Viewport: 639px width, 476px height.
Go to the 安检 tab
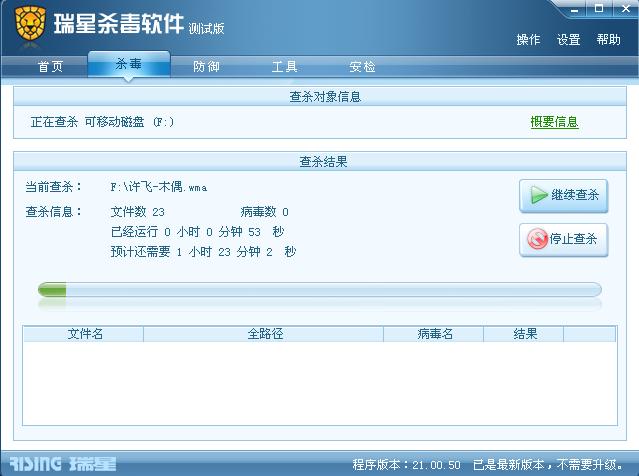pos(362,66)
